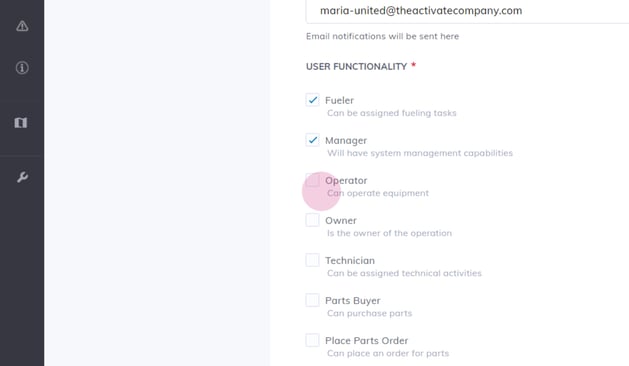This screenshot has height=366, width=629.
Task: Click 'Will have system management capabilities' text
Action: 420,153
